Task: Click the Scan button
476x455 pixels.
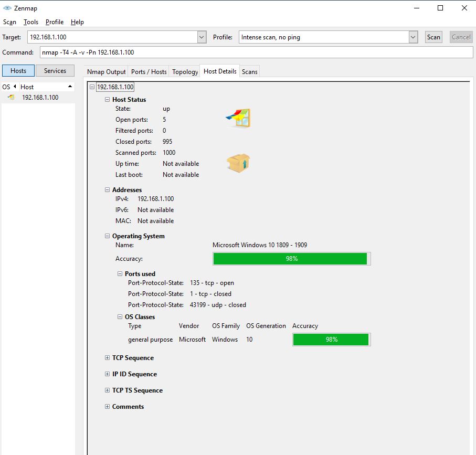Action: pyautogui.click(x=433, y=37)
